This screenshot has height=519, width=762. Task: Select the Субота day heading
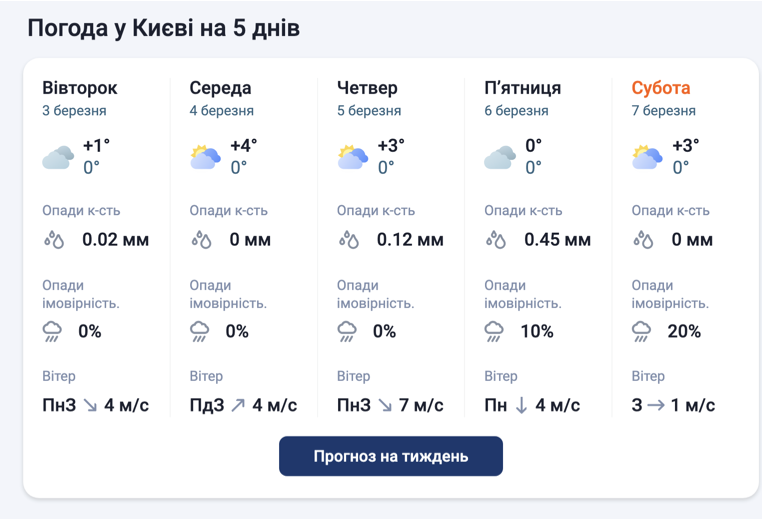click(661, 88)
